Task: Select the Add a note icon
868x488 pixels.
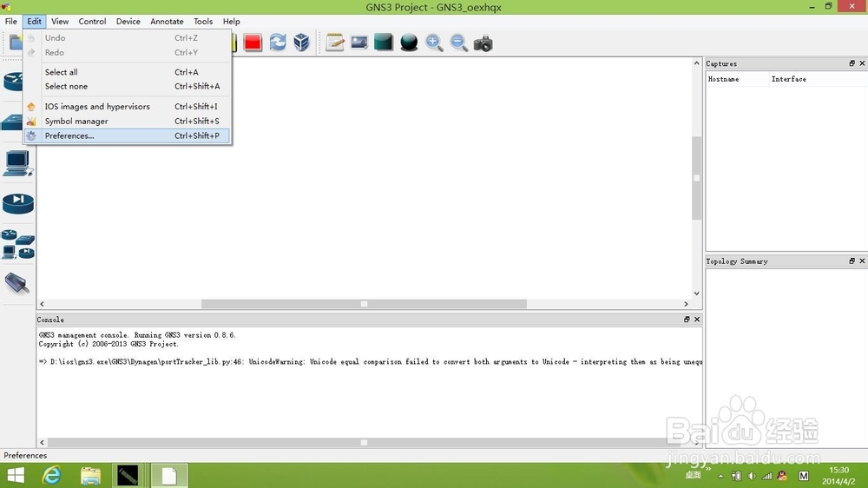Action: tap(334, 43)
